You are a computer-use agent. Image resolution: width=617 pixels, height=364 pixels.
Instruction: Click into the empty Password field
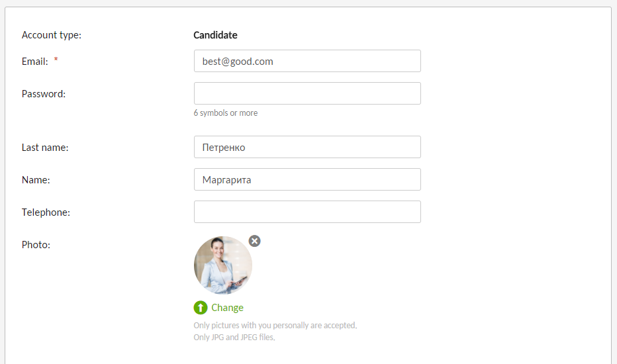307,93
